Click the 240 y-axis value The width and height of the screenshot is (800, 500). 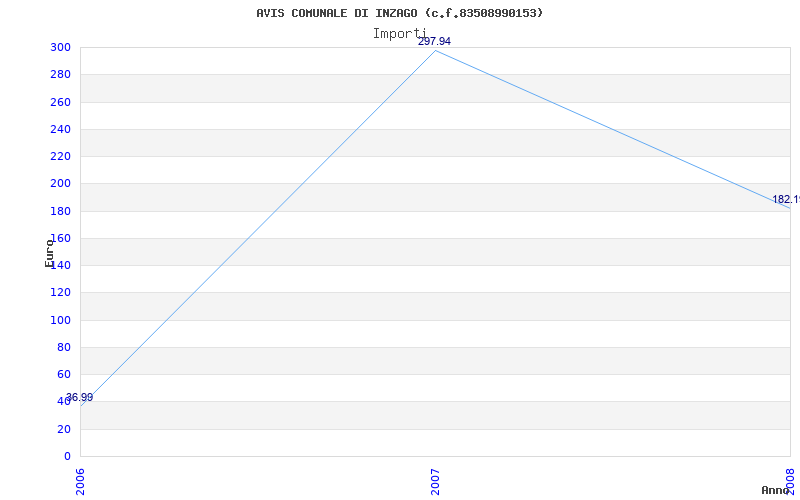[60, 130]
